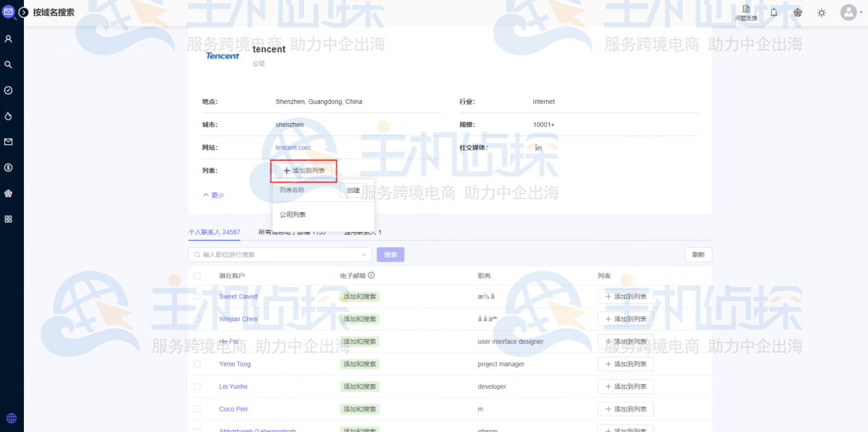
Task: Open the job title search dropdown
Action: click(x=363, y=254)
